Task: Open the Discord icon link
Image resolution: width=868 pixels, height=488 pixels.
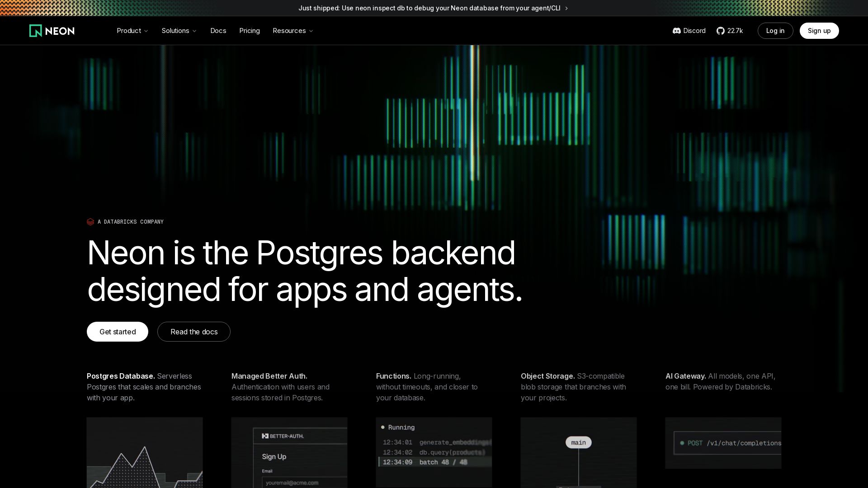Action: click(x=676, y=31)
